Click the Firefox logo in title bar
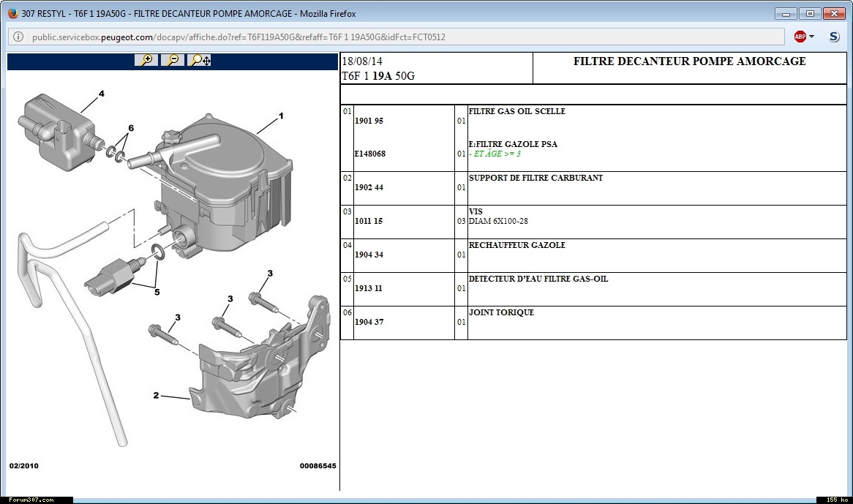The image size is (853, 504). click(x=12, y=13)
